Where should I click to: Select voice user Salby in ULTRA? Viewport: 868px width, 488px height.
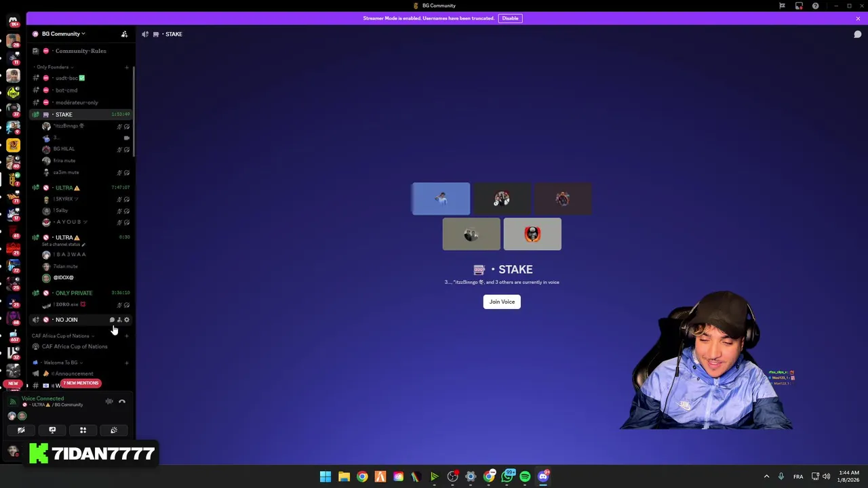[61, 211]
